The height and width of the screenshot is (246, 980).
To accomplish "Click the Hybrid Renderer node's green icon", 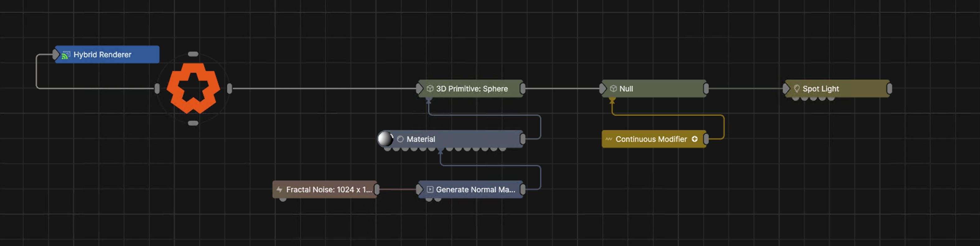I will coord(66,55).
